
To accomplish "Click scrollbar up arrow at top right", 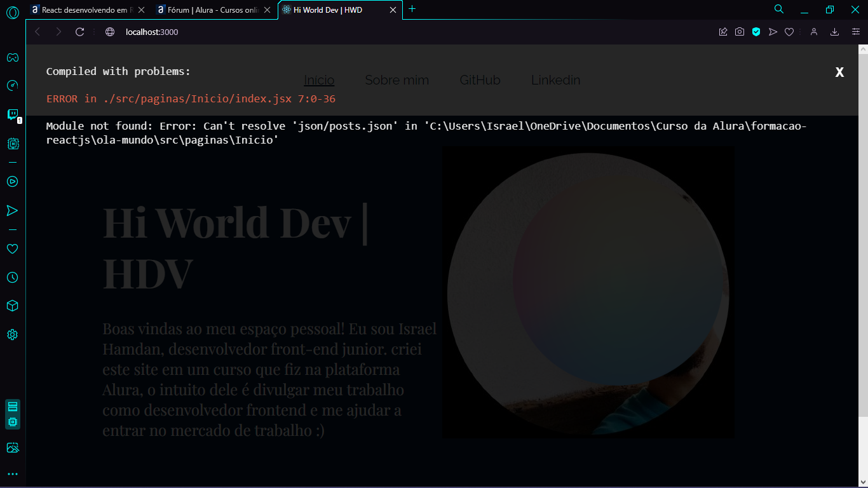I will pyautogui.click(x=863, y=49).
